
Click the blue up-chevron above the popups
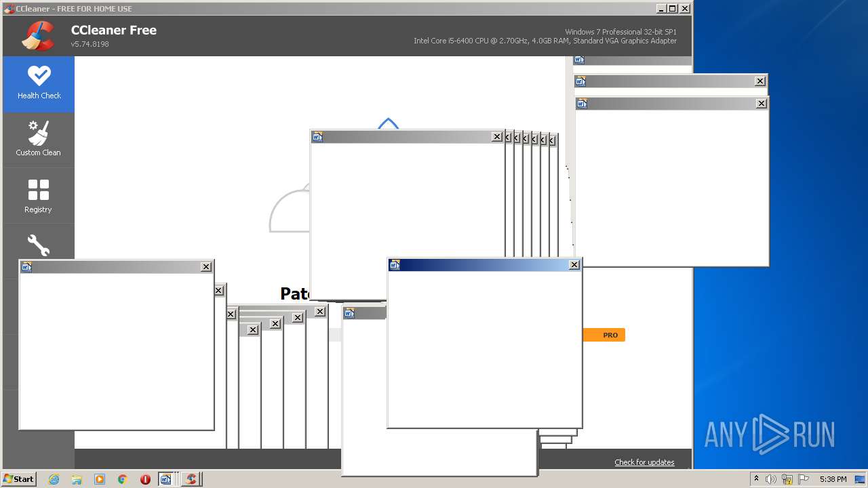tap(388, 123)
